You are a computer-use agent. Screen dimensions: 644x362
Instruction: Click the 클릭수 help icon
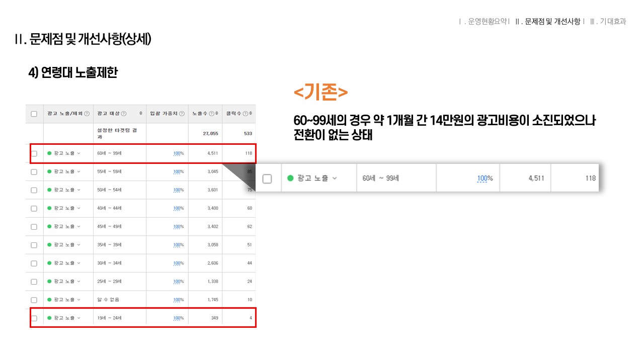pyautogui.click(x=245, y=114)
